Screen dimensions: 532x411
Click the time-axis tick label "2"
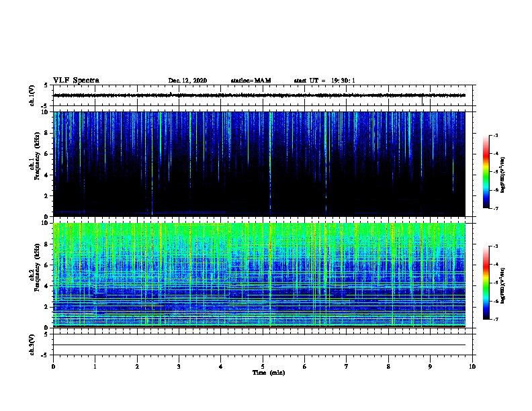coord(137,367)
